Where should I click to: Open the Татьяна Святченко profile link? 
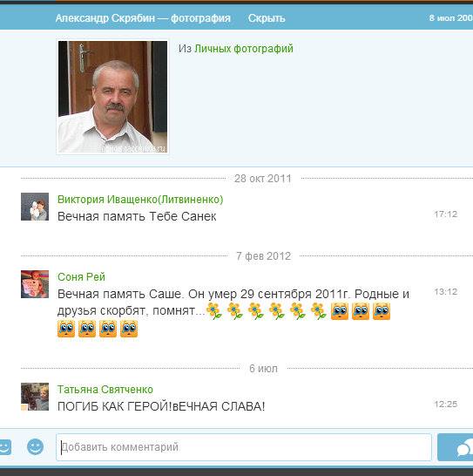point(105,389)
